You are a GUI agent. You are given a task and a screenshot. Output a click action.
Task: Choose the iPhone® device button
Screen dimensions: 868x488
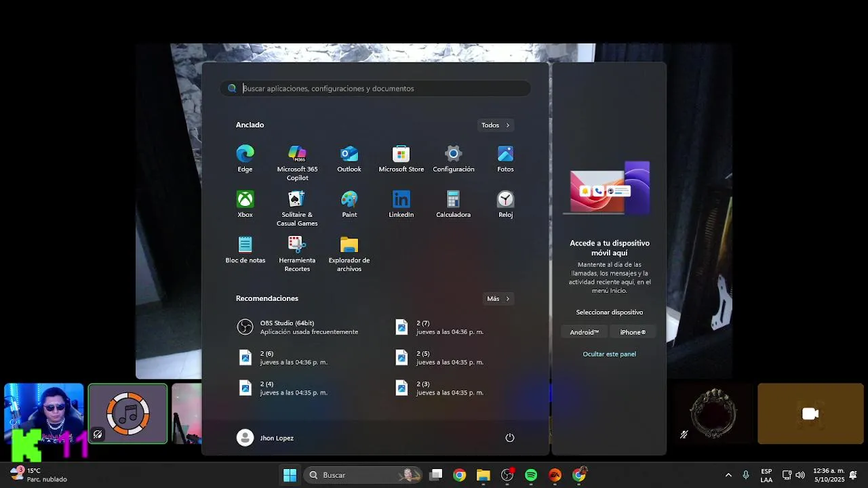pos(633,332)
